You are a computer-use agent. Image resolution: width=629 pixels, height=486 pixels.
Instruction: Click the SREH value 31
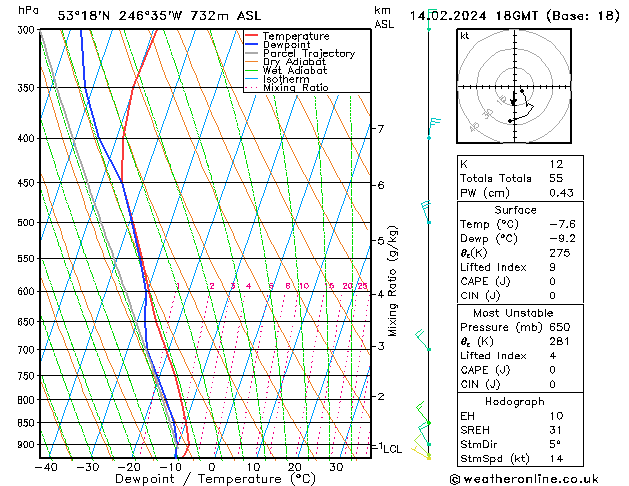pos(556,430)
